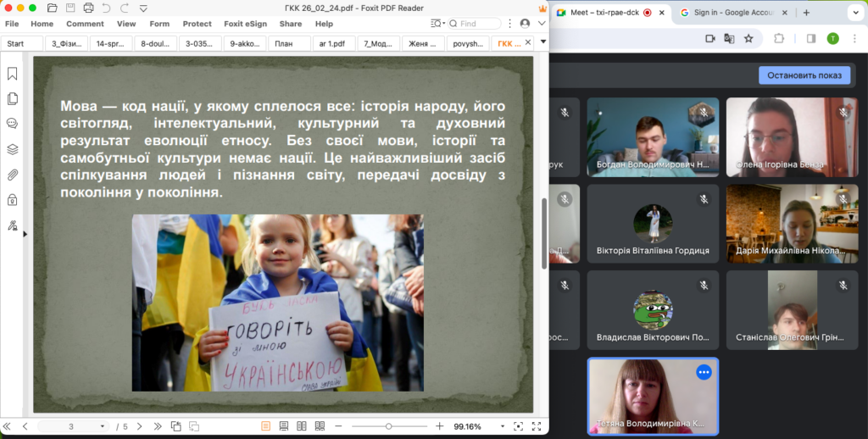Switch to facing two-page view
This screenshot has height=439, width=868.
(x=300, y=425)
